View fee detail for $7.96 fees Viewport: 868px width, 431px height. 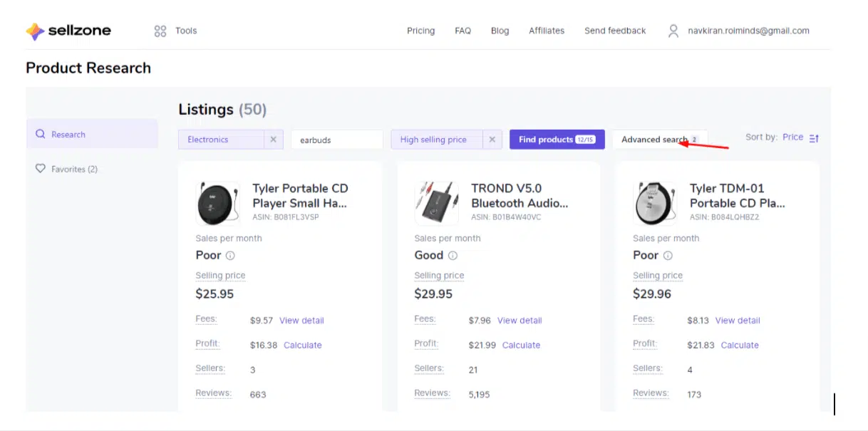coord(520,321)
